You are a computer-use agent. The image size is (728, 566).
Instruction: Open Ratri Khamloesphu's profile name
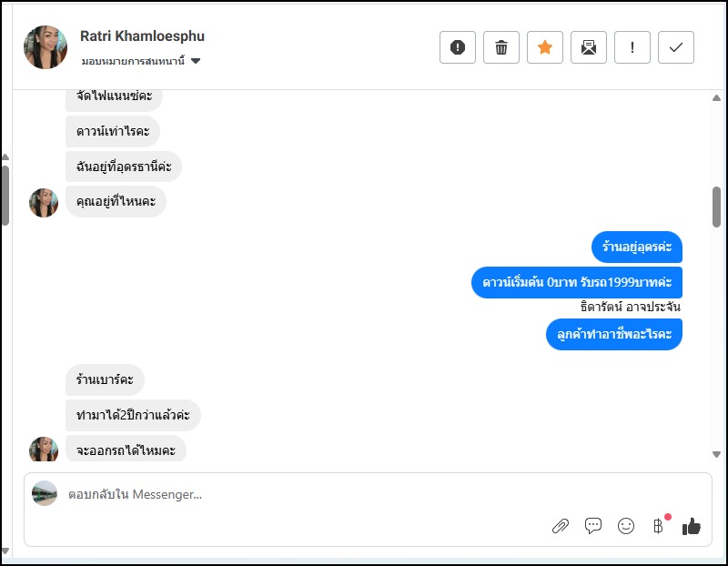click(142, 36)
